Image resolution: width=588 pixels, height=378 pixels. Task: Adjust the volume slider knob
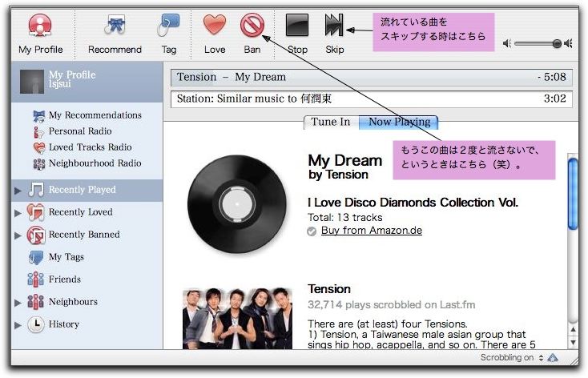(x=557, y=43)
